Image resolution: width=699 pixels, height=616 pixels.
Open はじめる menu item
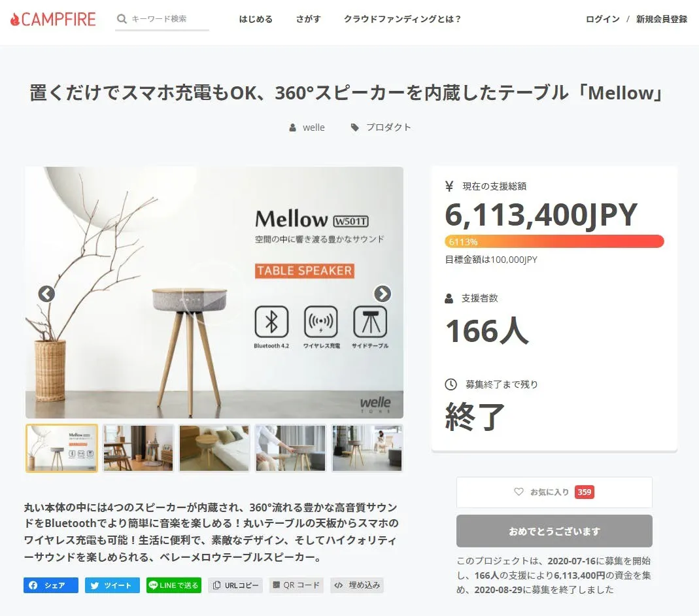[x=256, y=19]
